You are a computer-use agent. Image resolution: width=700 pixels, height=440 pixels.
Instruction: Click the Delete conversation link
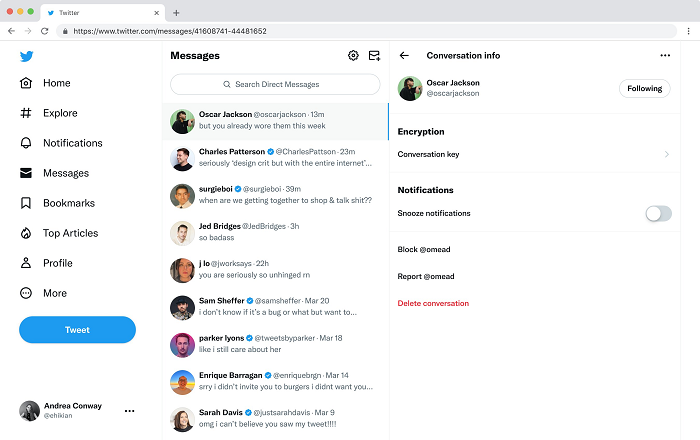tap(433, 303)
